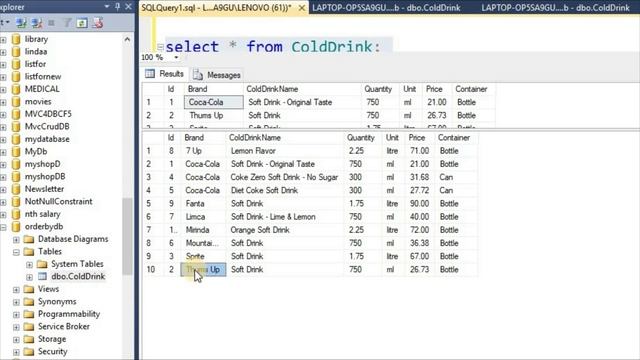This screenshot has width=640, height=360.
Task: Open the last dbo.ColdDrink document tab
Action: tap(556, 8)
